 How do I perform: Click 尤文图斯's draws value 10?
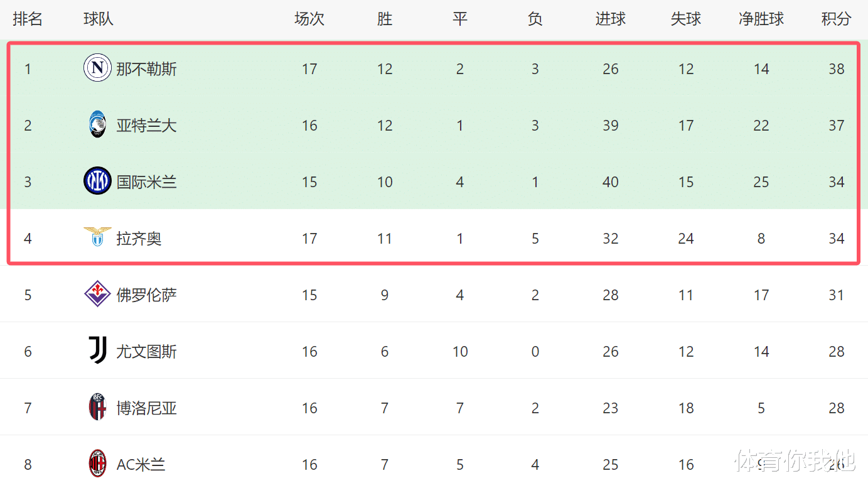pos(460,351)
